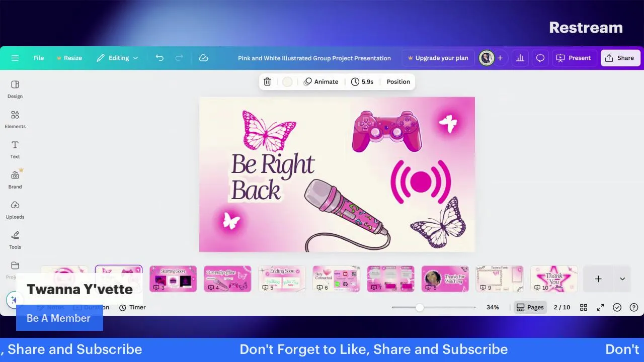
Task: Select the microphone illustration
Action: point(347,215)
